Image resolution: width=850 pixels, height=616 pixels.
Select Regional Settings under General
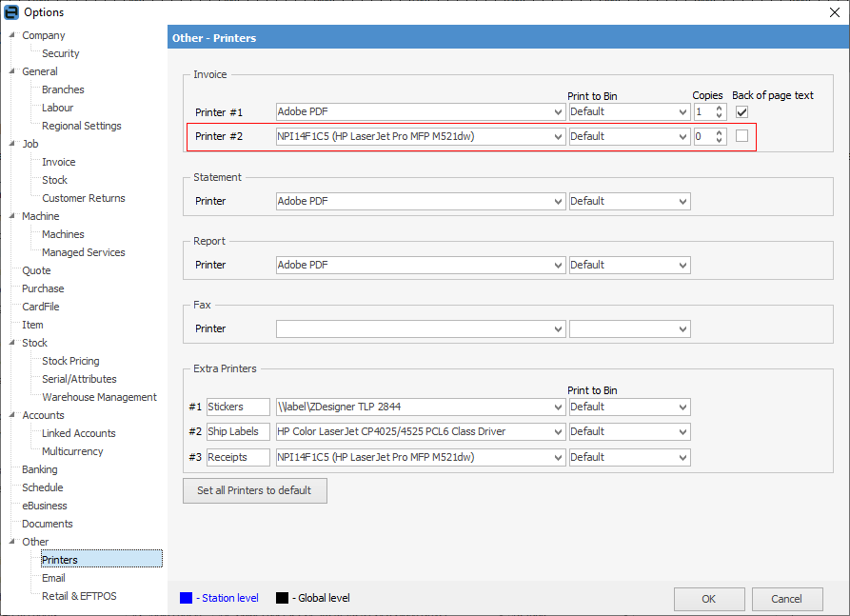(x=81, y=126)
